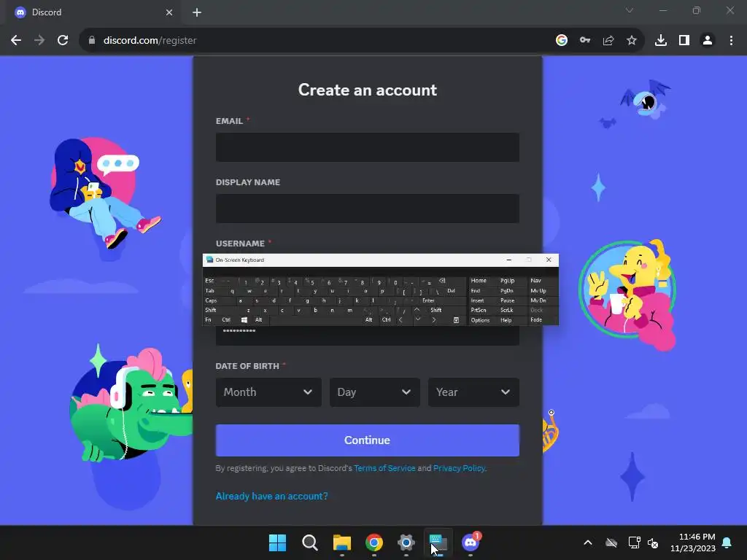Click context menu key on On-Screen Keyboard
The width and height of the screenshot is (747, 560).
click(x=456, y=320)
